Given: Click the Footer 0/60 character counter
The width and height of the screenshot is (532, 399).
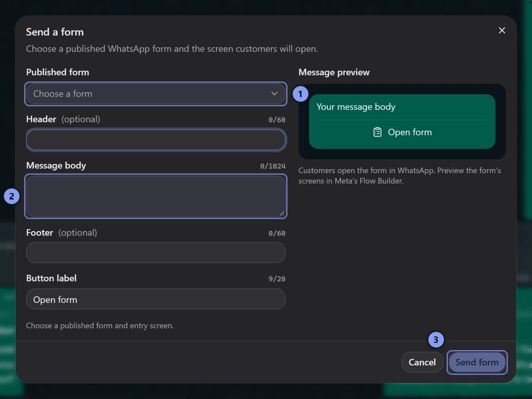Looking at the screenshot, I should [x=277, y=233].
